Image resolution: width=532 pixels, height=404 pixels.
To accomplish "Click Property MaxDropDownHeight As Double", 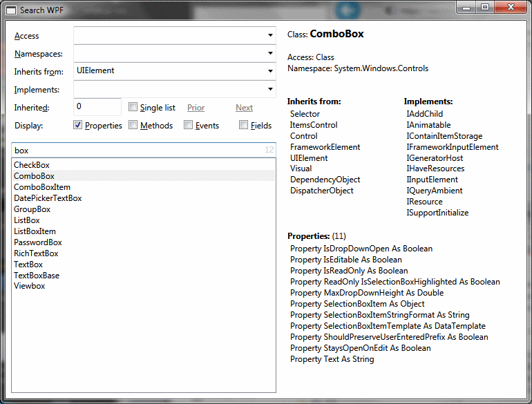I will (367, 293).
